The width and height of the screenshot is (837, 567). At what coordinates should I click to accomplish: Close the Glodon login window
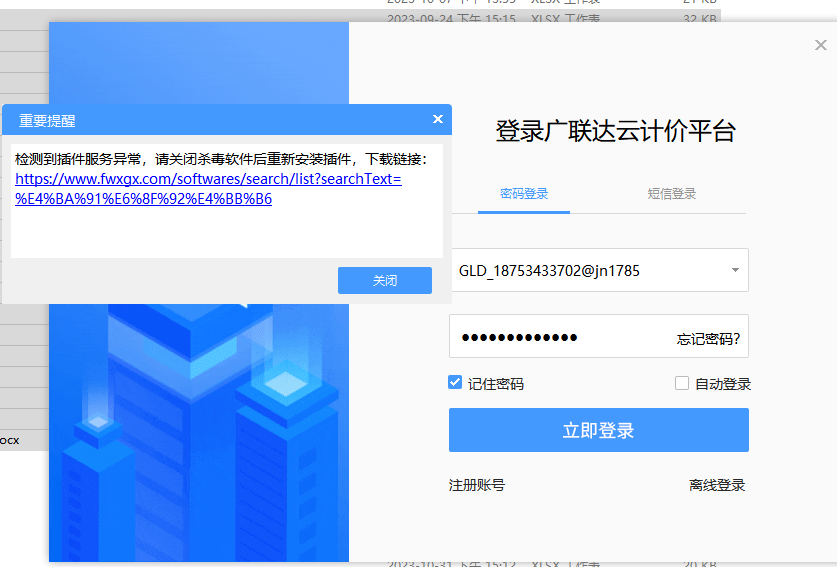coord(820,45)
